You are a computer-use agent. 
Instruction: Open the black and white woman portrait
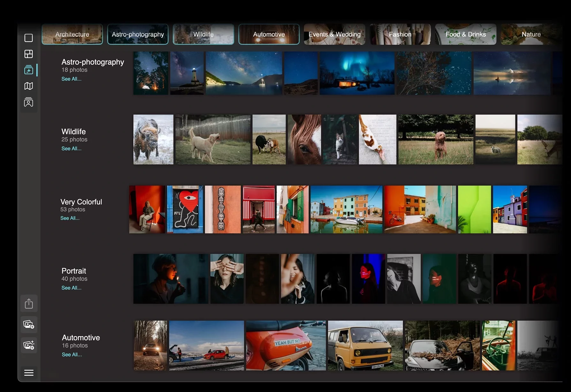tap(404, 279)
